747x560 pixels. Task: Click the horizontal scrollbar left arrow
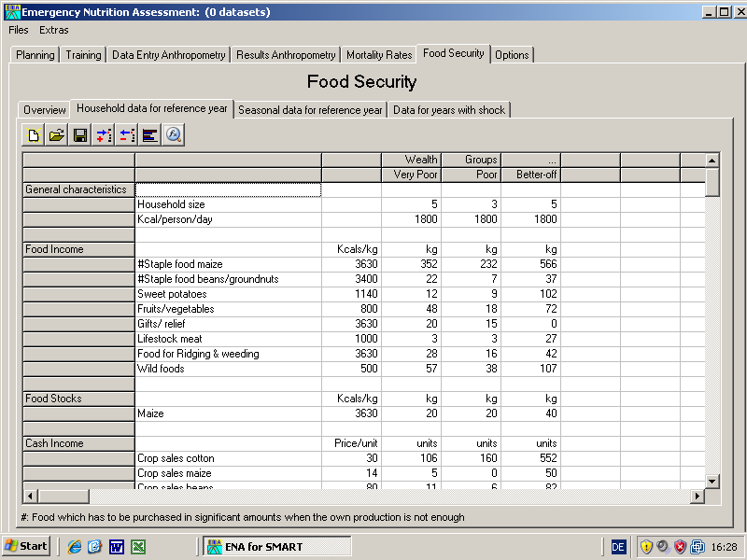30,497
